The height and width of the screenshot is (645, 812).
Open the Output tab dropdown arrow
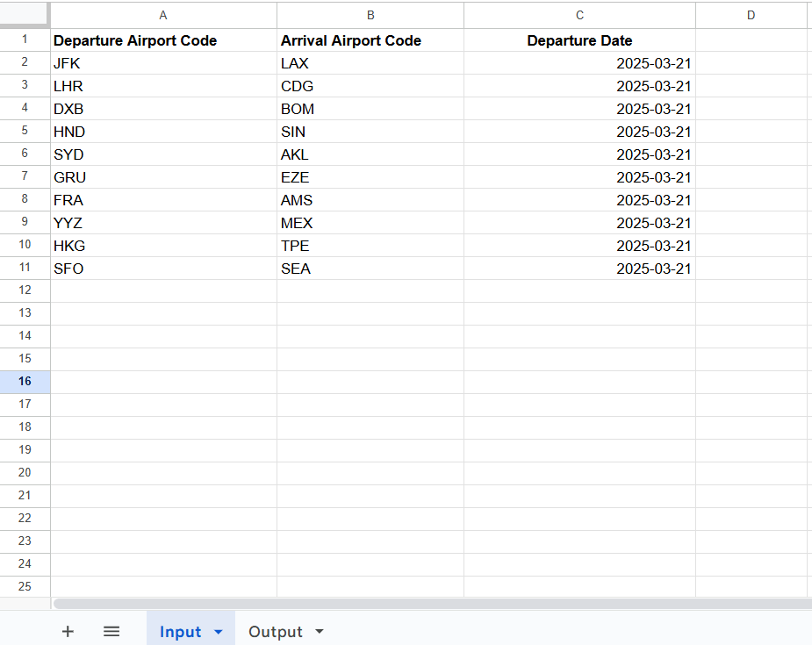click(320, 632)
